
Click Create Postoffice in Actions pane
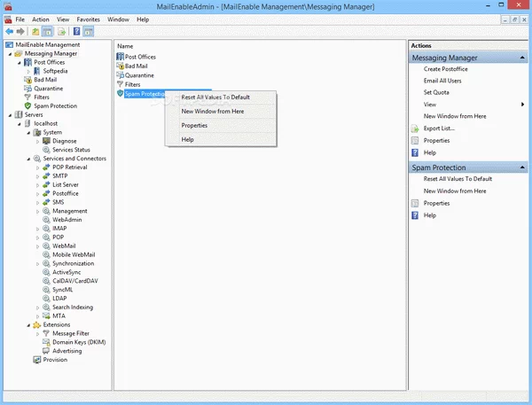445,69
